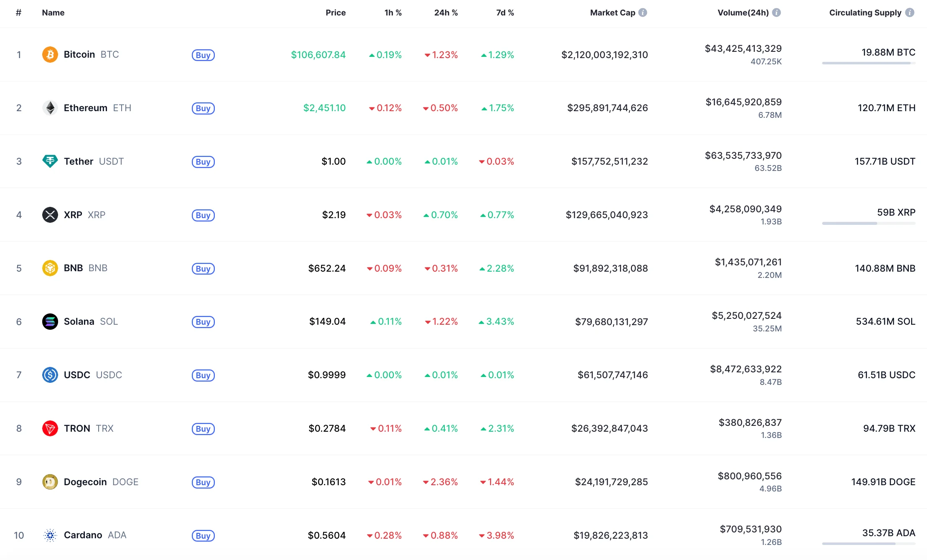Open the USDC coin name link
This screenshot has height=560, width=927.
(x=77, y=375)
